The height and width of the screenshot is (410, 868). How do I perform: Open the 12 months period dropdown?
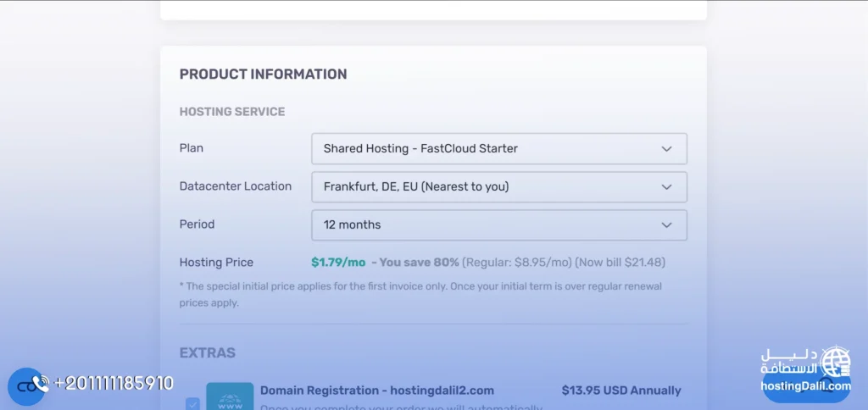[x=498, y=225]
